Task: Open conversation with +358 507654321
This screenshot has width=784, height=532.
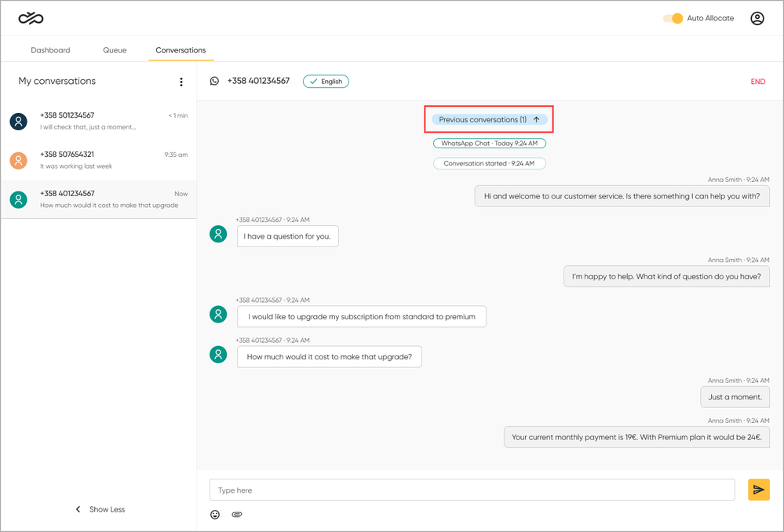Action: point(99,160)
